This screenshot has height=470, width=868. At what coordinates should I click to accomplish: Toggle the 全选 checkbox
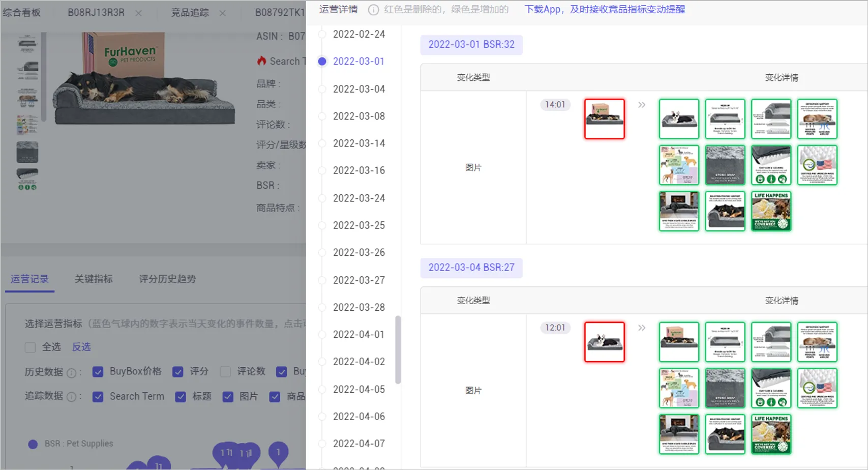pos(30,347)
